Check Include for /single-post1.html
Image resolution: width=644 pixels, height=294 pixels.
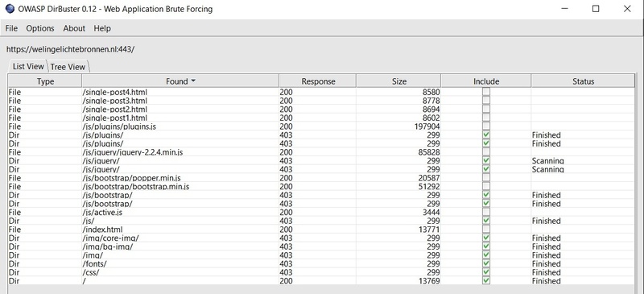(486, 118)
